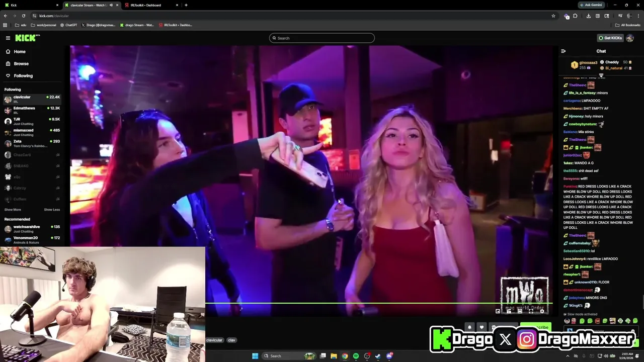Open a new browser tab

click(x=186, y=5)
